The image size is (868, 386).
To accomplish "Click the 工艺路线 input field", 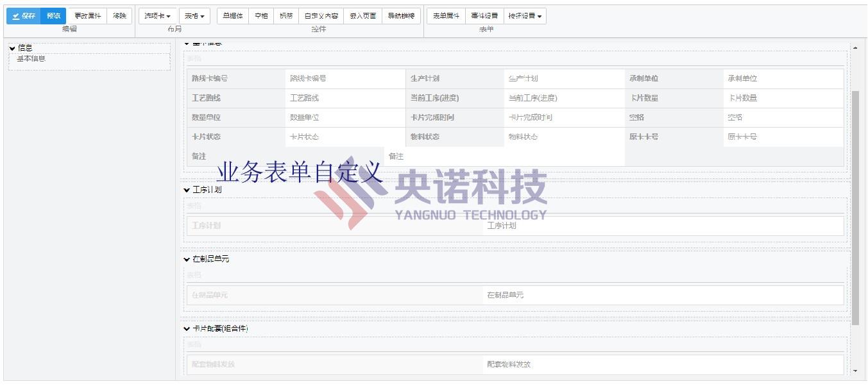I will click(346, 98).
